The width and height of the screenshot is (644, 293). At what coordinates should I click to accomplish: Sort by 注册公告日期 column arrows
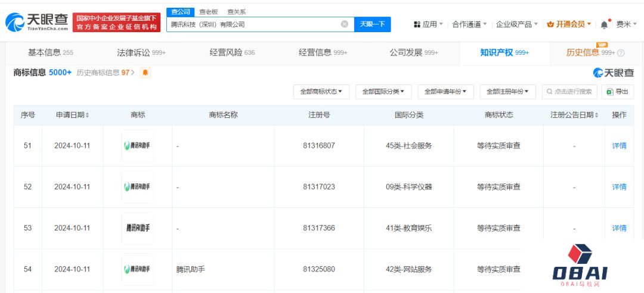(x=596, y=116)
